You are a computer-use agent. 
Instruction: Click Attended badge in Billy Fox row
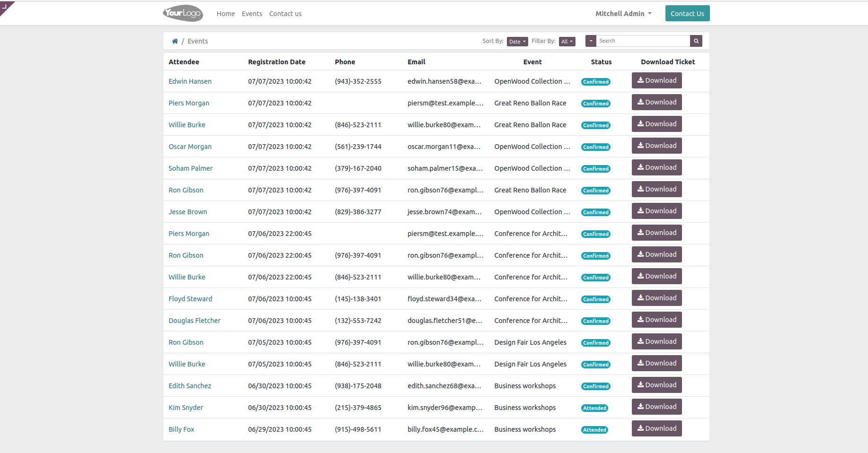[594, 430]
